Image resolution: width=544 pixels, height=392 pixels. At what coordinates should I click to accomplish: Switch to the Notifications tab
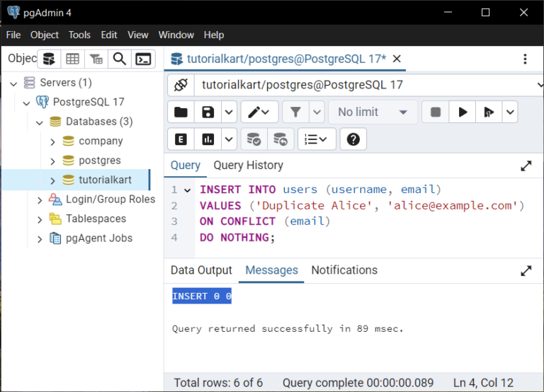pos(344,270)
